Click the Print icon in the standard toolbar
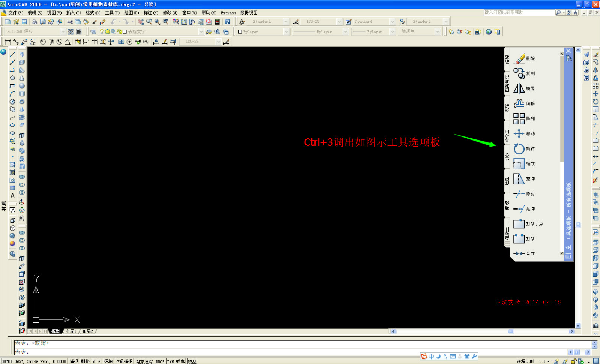Viewport: 600px width, 364px height. click(x=35, y=22)
